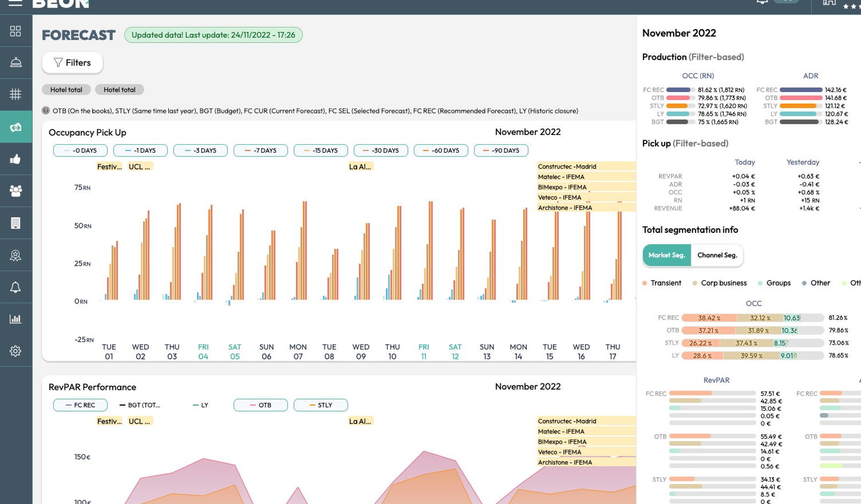Viewport: 861px width, 504px height.
Task: Open the alerts bell icon in sidebar
Action: (16, 287)
